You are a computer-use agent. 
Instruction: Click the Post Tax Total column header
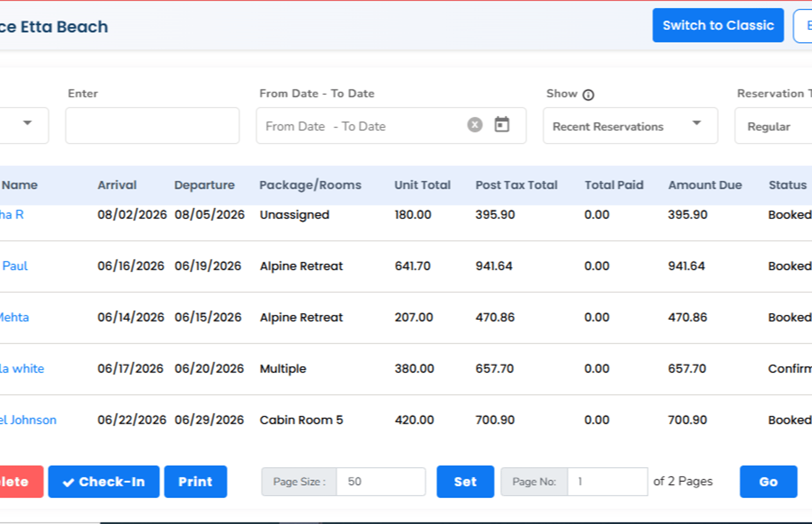tap(516, 185)
